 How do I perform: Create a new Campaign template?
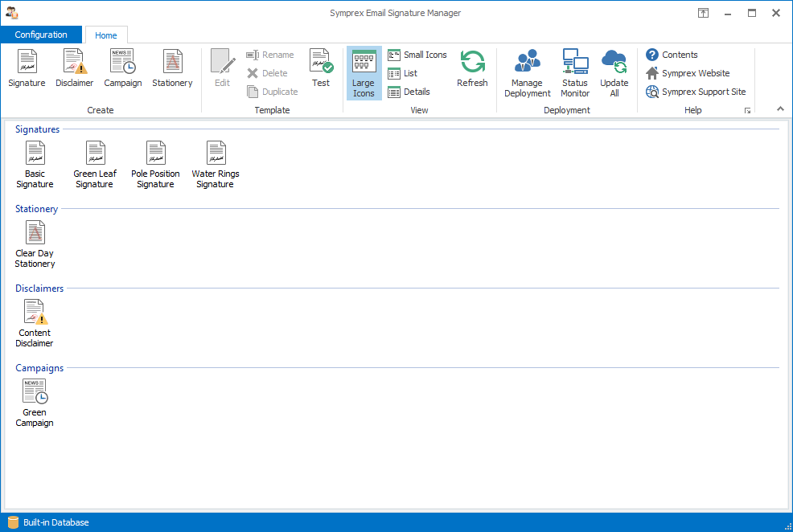coord(123,69)
